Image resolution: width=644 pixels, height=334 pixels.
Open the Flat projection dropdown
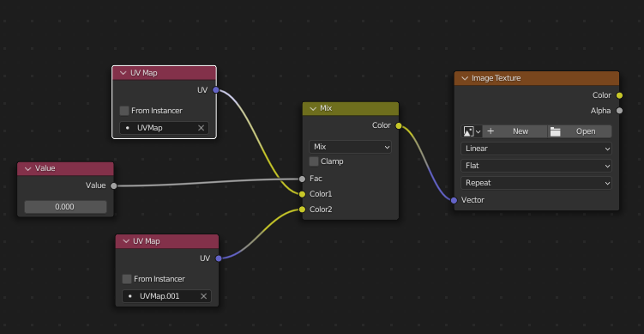point(536,166)
